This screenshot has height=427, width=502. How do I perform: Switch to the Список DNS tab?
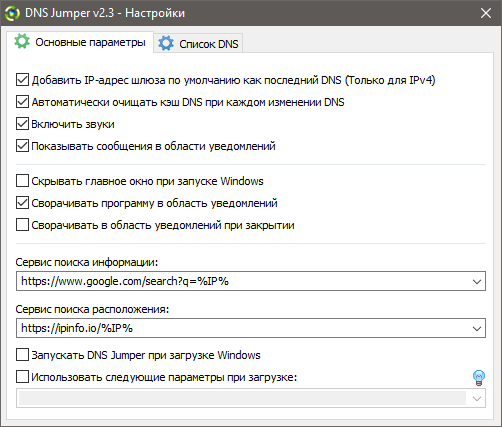(x=199, y=43)
